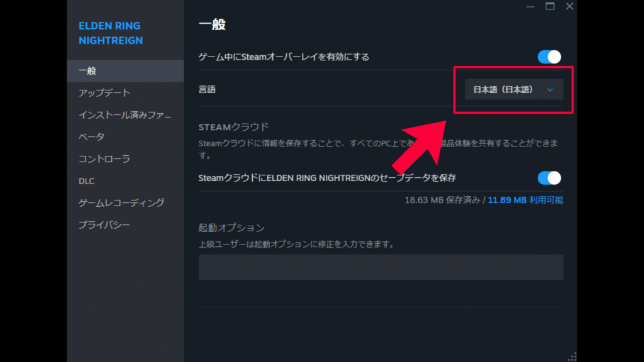Select DLC in the sidebar
The width and height of the screenshot is (644, 362).
coord(87,181)
